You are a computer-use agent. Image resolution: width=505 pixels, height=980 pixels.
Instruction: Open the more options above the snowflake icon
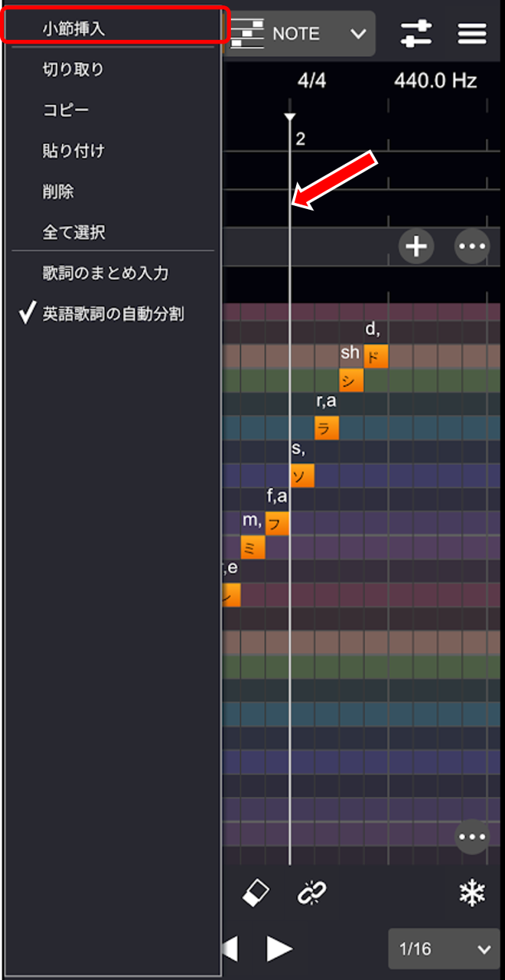(x=471, y=836)
